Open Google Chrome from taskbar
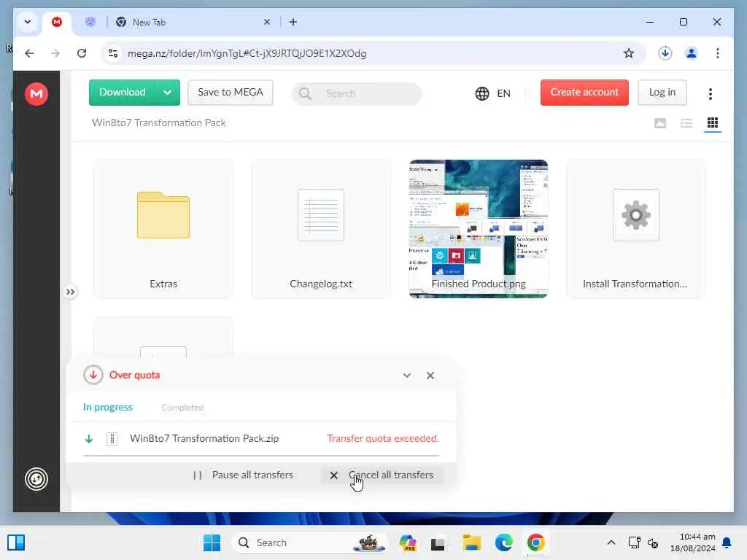747x560 pixels. (x=536, y=542)
